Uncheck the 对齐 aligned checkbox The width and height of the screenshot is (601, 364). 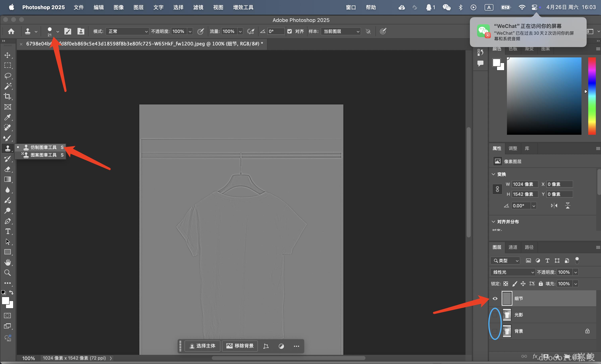tap(290, 31)
